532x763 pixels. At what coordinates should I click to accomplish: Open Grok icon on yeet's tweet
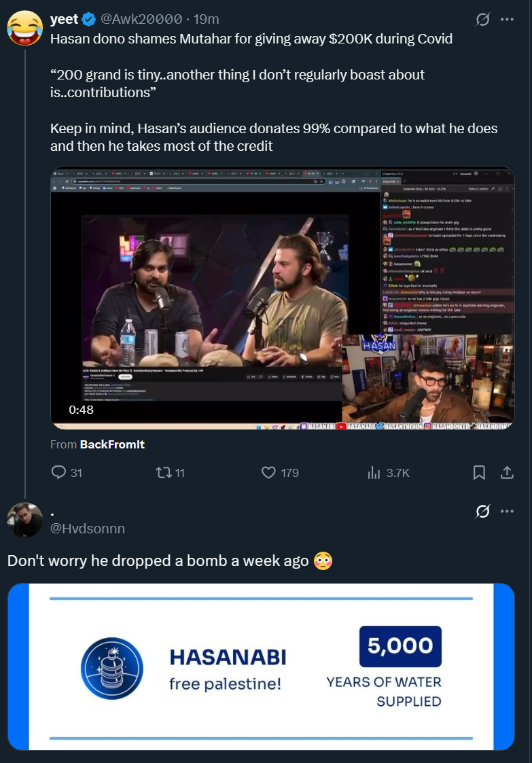pos(482,20)
